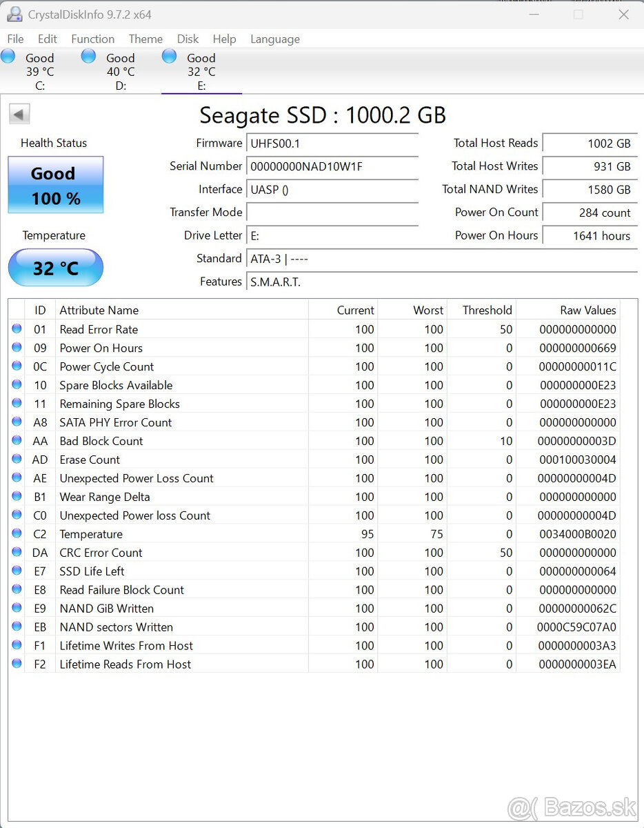This screenshot has height=828, width=644.
Task: Click the Power On Count value 284 count
Action: pyautogui.click(x=590, y=213)
